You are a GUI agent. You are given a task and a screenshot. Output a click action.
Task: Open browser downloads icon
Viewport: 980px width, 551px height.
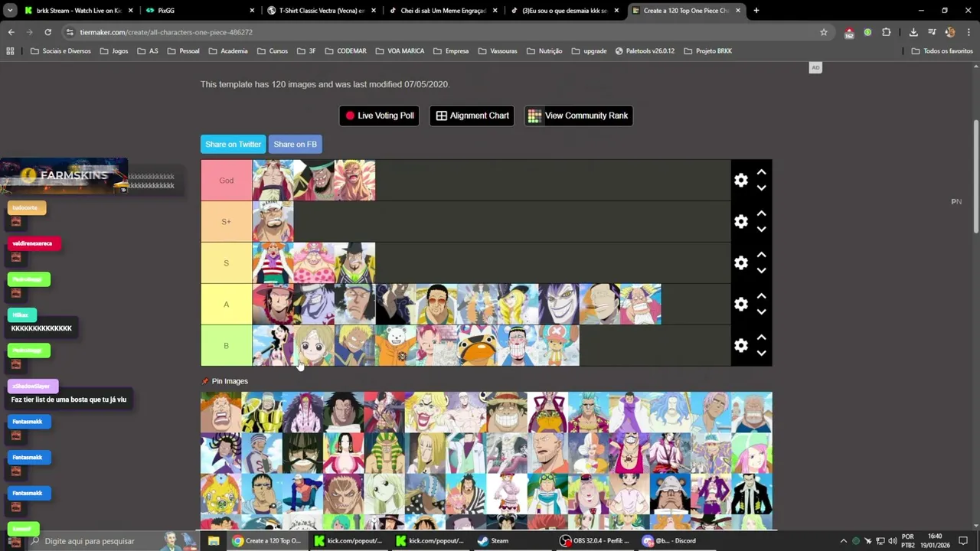point(913,32)
